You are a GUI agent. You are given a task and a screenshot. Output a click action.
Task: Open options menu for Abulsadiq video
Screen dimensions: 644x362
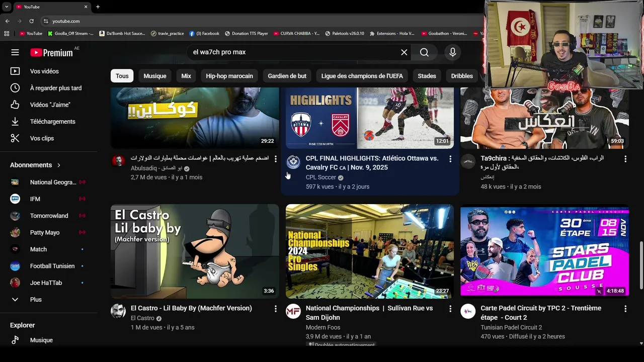[275, 158]
